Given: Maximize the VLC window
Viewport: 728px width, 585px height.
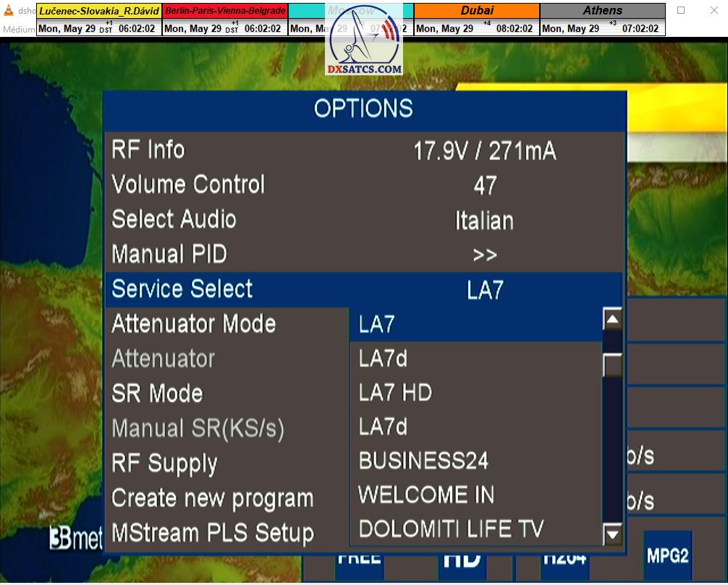Looking at the screenshot, I should [x=681, y=10].
